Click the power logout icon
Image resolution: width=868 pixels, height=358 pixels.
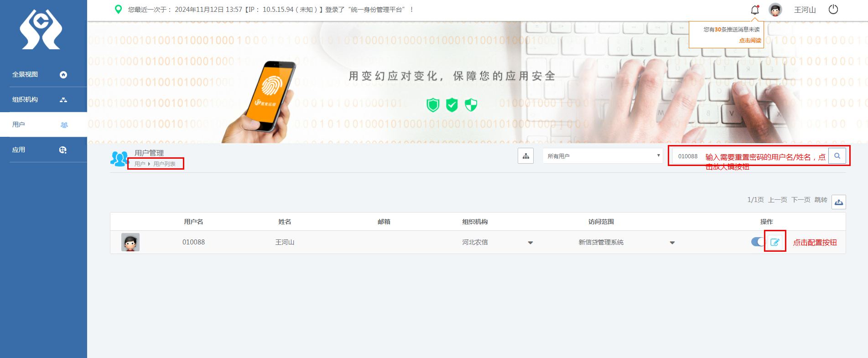pos(833,9)
